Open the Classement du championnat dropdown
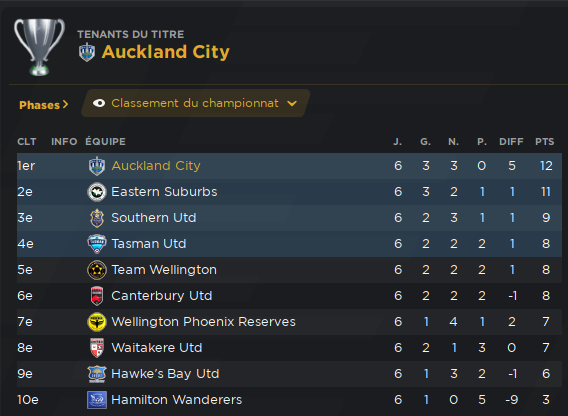The image size is (568, 416). 196,103
